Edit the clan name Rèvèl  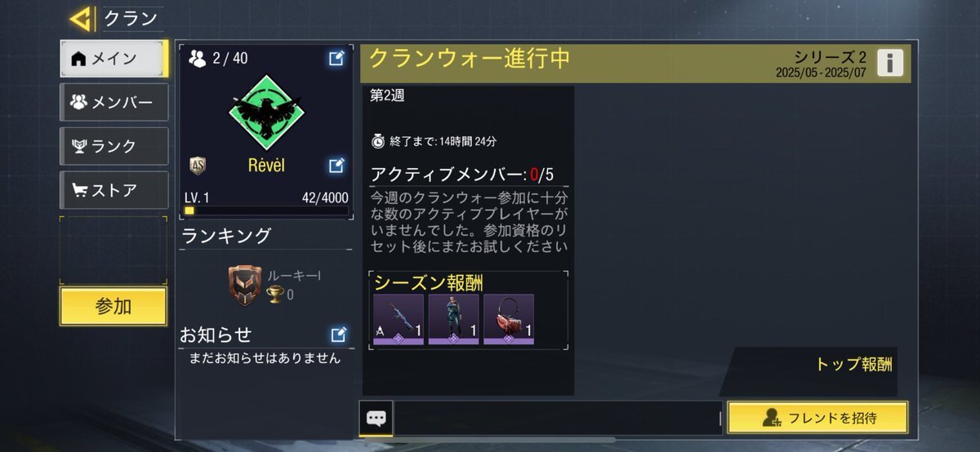pyautogui.click(x=336, y=166)
